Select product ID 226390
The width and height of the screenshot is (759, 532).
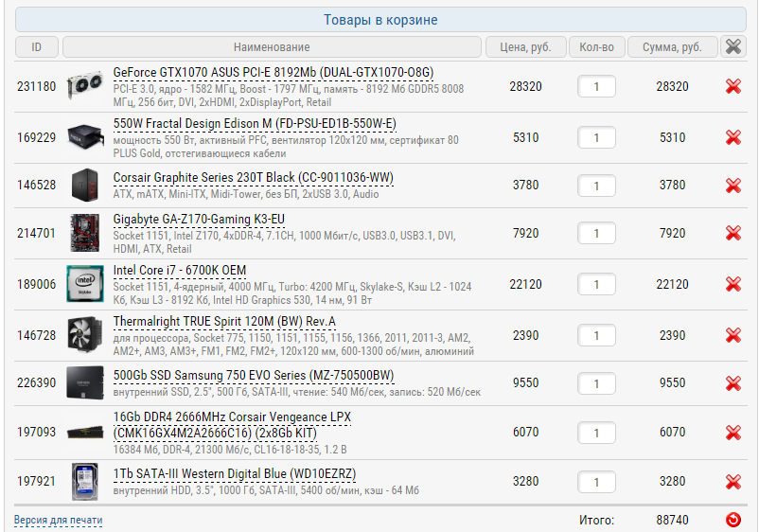[x=36, y=382]
